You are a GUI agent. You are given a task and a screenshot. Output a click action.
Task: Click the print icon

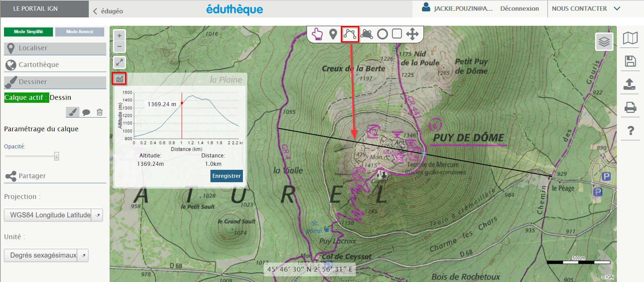pyautogui.click(x=630, y=108)
